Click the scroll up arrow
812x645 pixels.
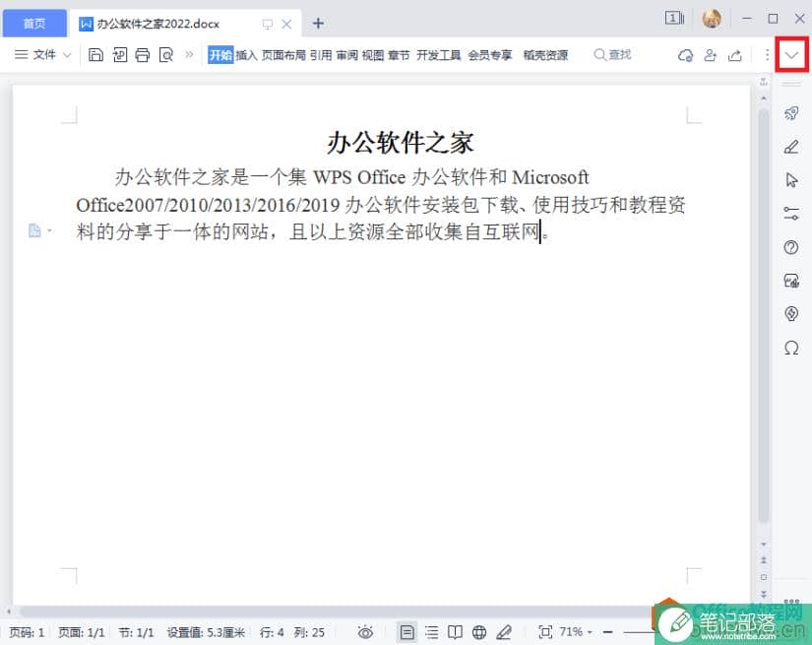click(764, 98)
